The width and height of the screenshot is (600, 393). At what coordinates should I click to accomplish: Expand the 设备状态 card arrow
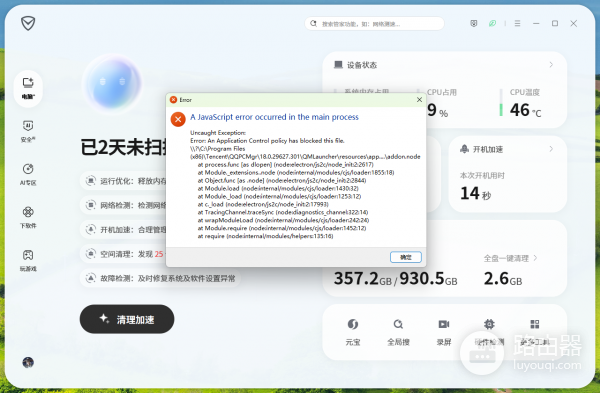click(x=551, y=65)
